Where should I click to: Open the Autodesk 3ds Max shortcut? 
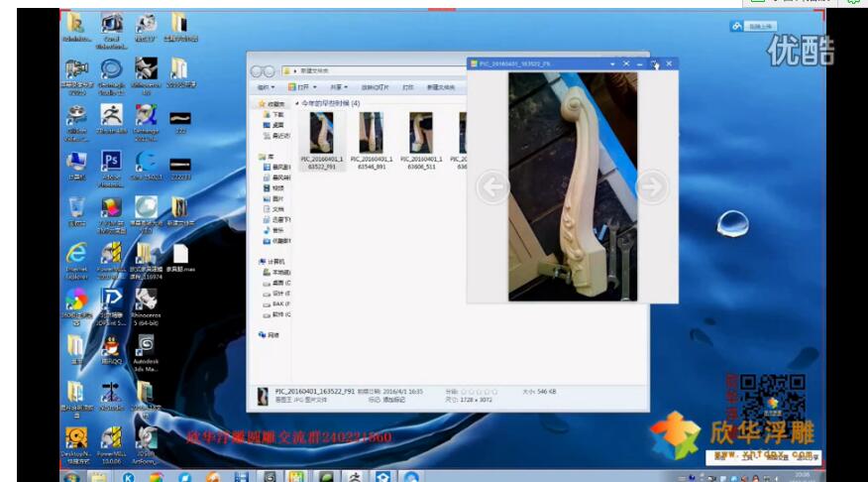pos(146,353)
